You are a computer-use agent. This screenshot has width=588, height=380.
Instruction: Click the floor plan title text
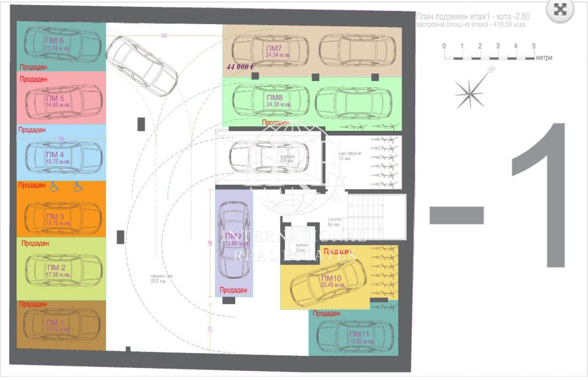click(473, 17)
